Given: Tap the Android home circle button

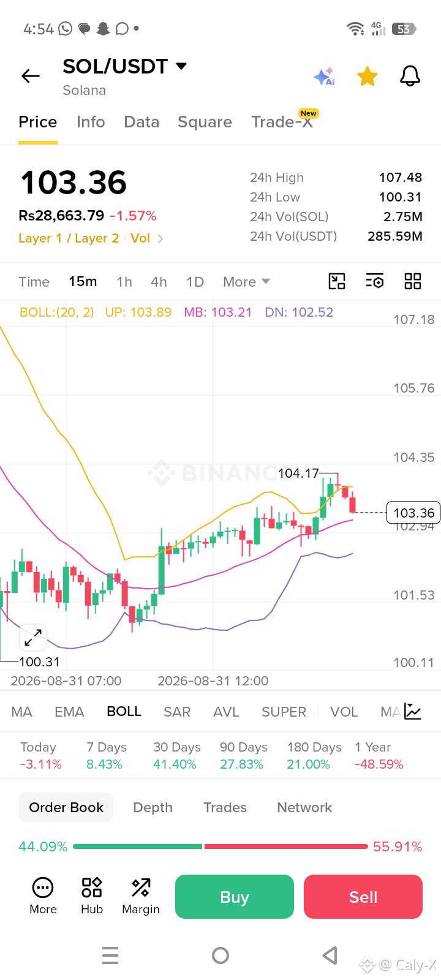Looking at the screenshot, I should (x=221, y=956).
